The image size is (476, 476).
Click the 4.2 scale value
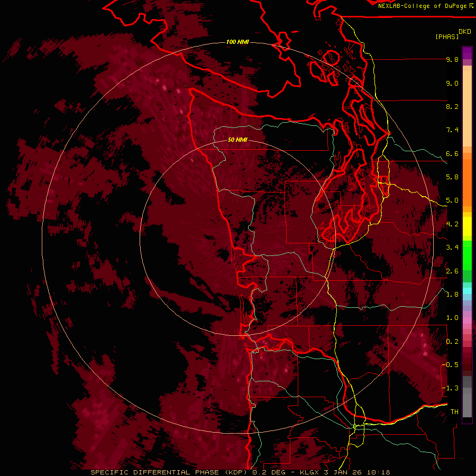(x=452, y=224)
